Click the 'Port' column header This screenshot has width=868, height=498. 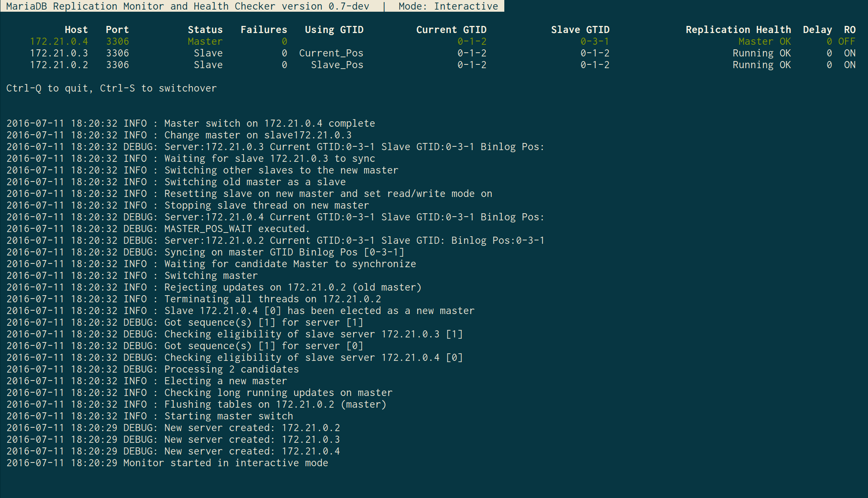117,30
